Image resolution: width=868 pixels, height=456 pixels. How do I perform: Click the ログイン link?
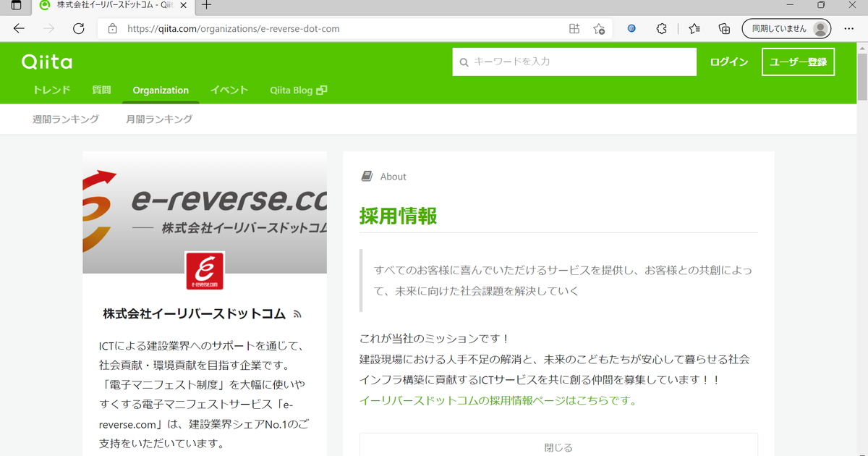pyautogui.click(x=729, y=62)
